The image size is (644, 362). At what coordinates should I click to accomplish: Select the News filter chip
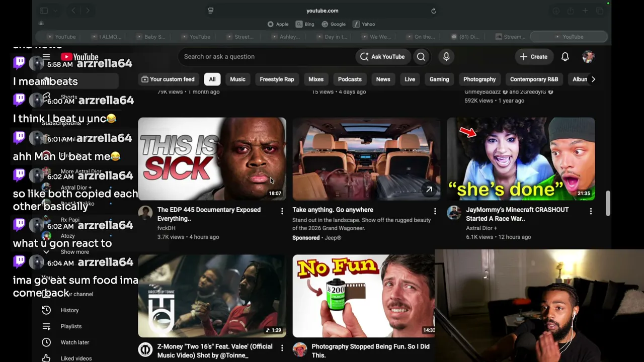coord(383,79)
